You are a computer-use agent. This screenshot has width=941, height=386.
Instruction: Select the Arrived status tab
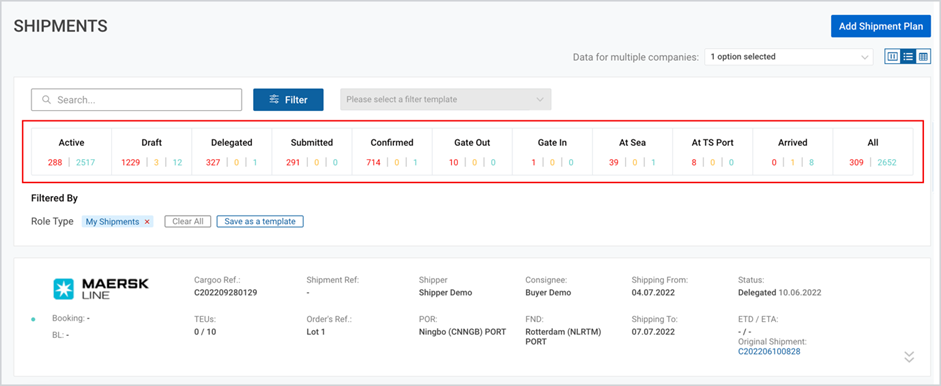point(793,152)
